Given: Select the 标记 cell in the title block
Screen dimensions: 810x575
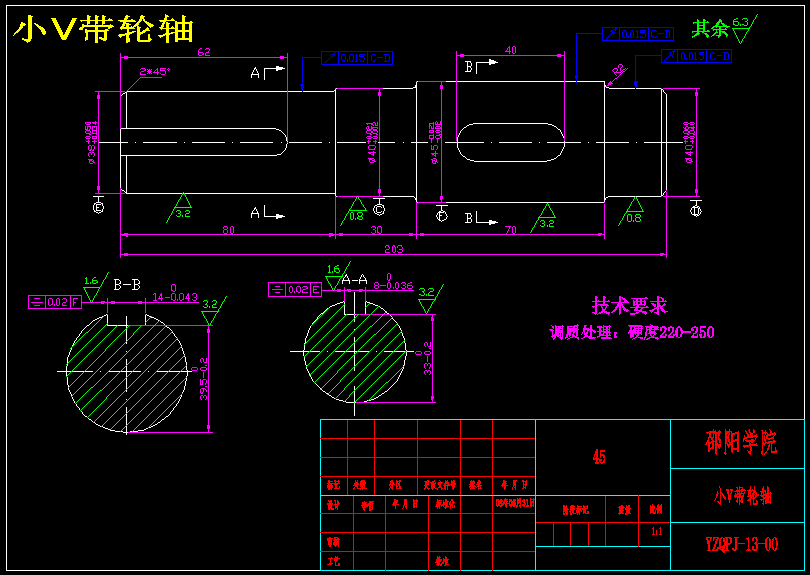Looking at the screenshot, I should point(333,486).
